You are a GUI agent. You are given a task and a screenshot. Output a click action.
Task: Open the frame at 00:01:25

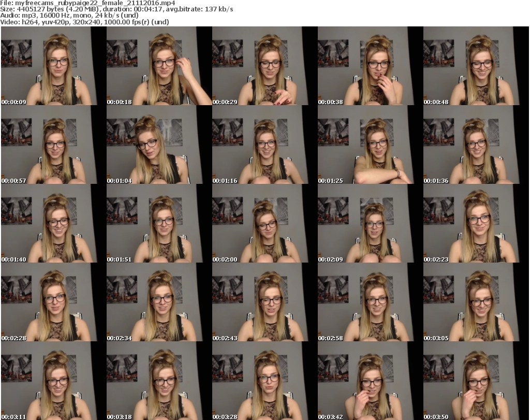click(371, 144)
